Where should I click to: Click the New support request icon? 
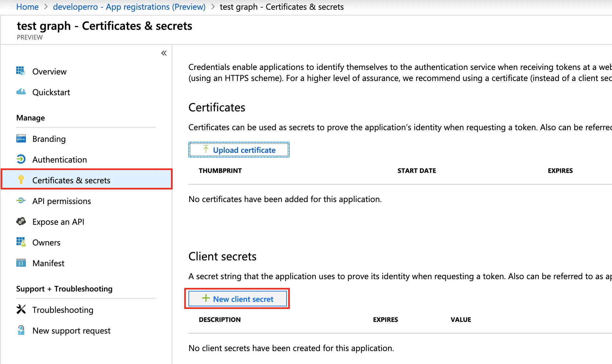[21, 330]
